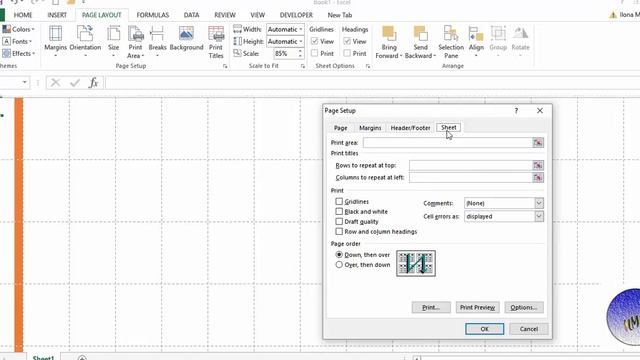The width and height of the screenshot is (640, 360).
Task: Open Bring Forward command
Action: (x=389, y=42)
